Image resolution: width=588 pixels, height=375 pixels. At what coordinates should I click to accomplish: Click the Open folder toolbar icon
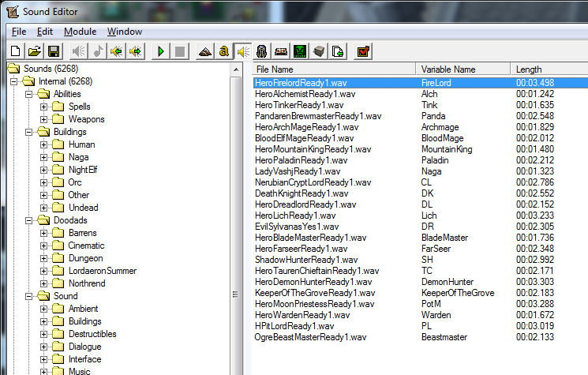[x=35, y=51]
